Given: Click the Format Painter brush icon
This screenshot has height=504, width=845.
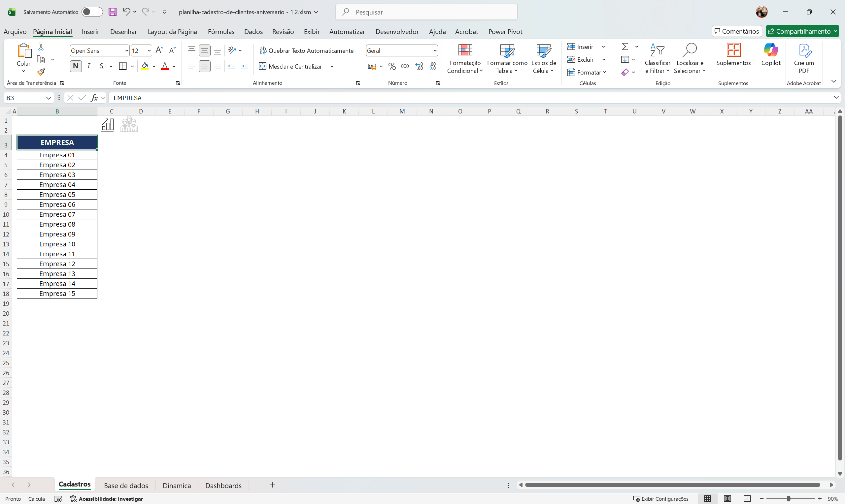Looking at the screenshot, I should click(x=41, y=72).
